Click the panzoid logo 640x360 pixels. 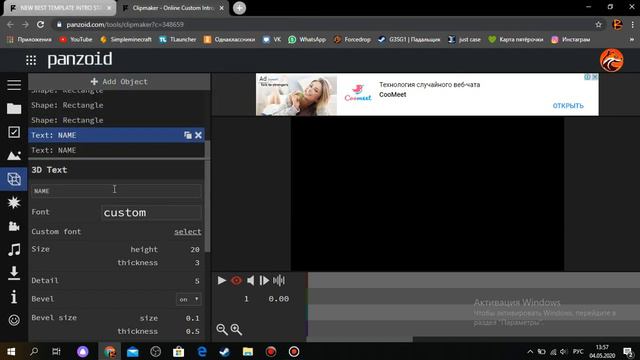[80, 60]
